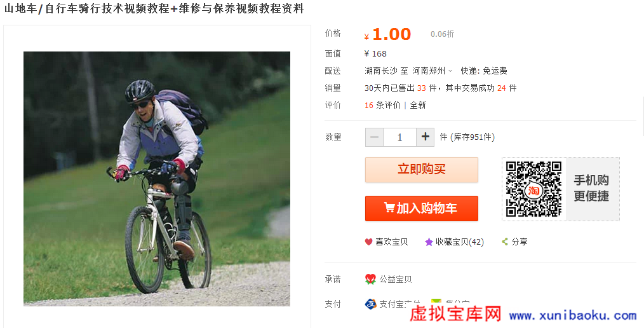
Task: Increase quantity with the plus button
Action: point(425,137)
